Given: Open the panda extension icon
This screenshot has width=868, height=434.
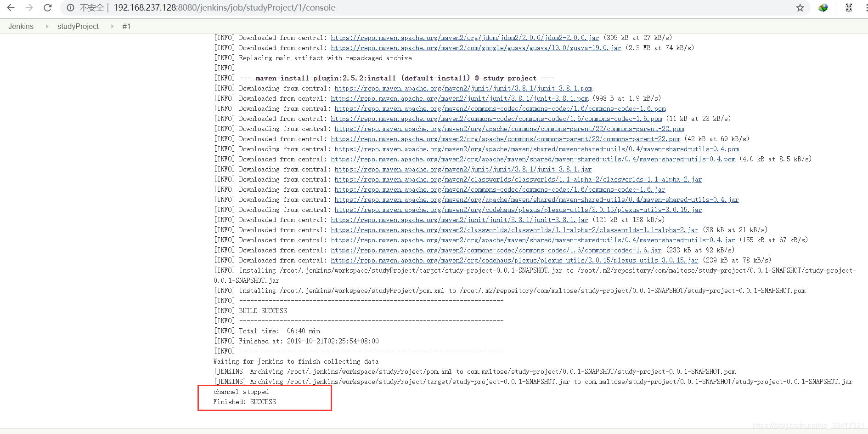Looking at the screenshot, I should [x=849, y=8].
